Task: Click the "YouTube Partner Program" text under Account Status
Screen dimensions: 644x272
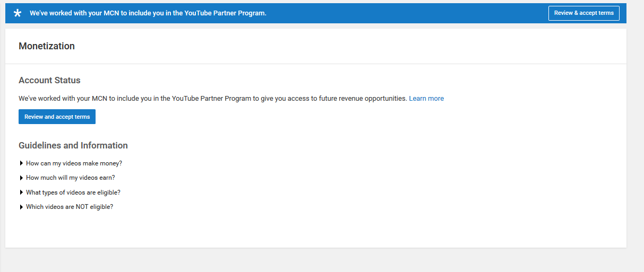Action: coord(211,99)
